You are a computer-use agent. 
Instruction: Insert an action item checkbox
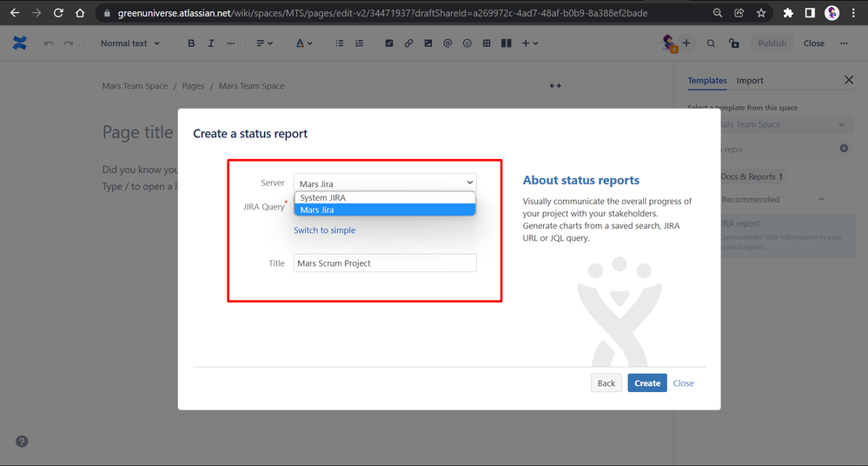pyautogui.click(x=389, y=43)
